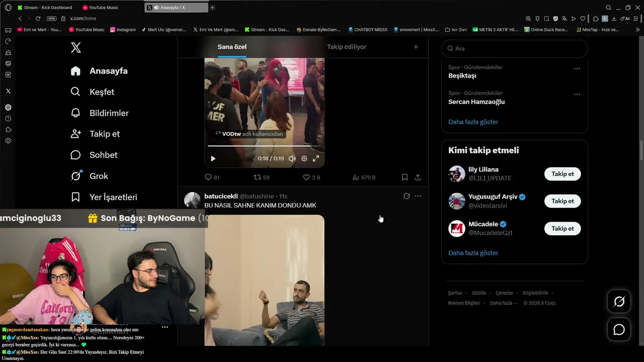644x362 pixels.
Task: Play the video in the VODtw post
Action: [213, 158]
